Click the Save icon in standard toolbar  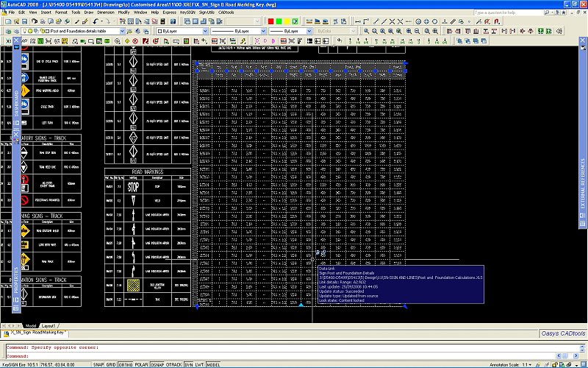click(x=24, y=22)
